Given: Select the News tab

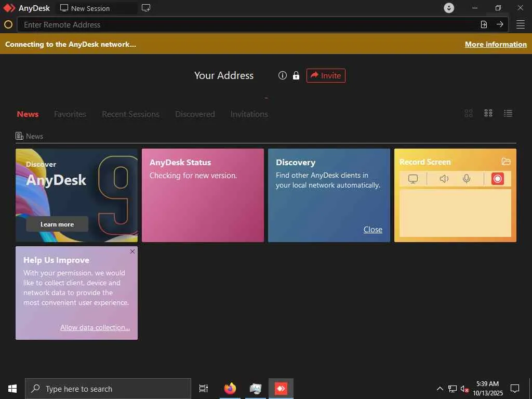Looking at the screenshot, I should (x=28, y=114).
